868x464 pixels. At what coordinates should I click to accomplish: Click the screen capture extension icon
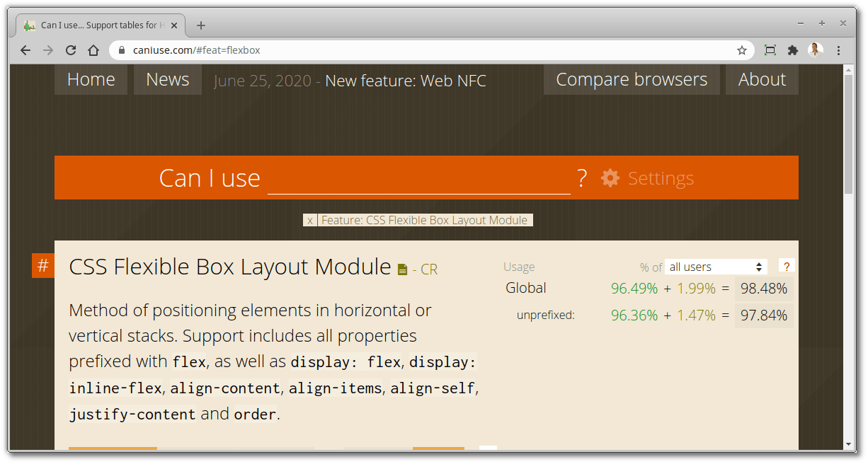pos(770,50)
